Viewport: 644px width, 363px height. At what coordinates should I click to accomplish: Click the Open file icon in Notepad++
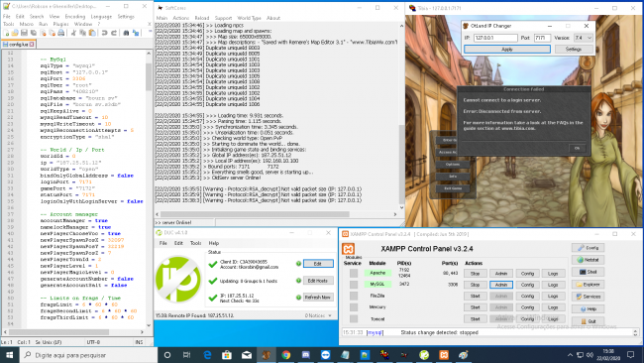click(15, 33)
